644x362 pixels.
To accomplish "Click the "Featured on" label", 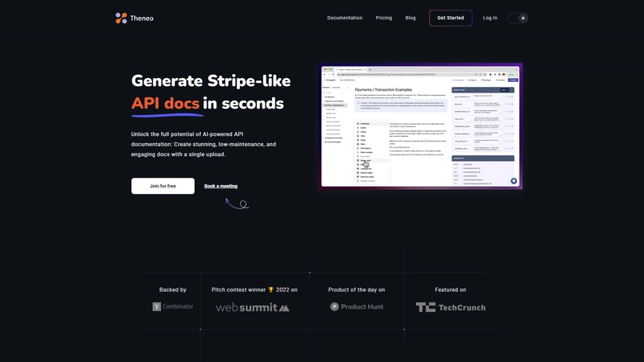I will point(451,290).
